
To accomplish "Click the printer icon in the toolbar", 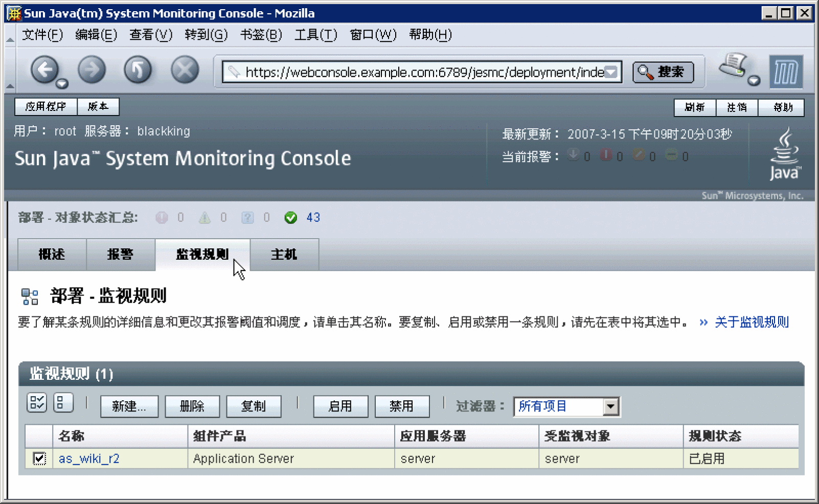I will 734,65.
